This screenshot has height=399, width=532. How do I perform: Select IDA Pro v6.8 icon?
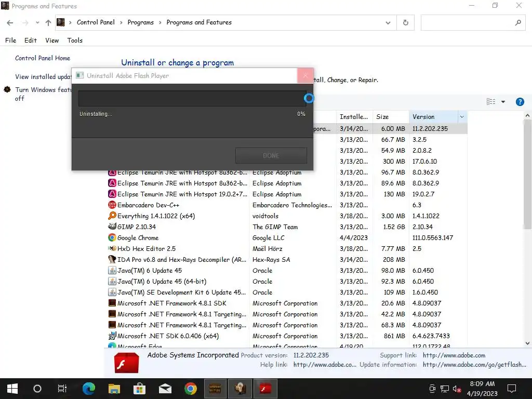[x=112, y=259]
